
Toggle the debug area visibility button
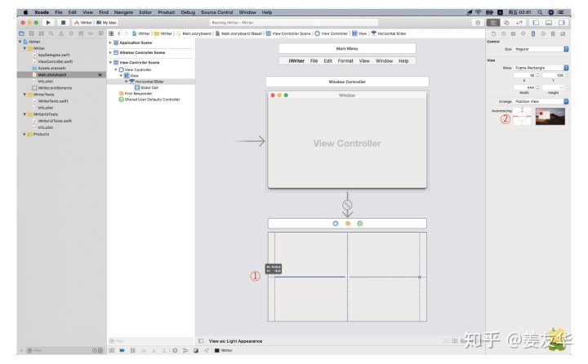[x=549, y=23]
